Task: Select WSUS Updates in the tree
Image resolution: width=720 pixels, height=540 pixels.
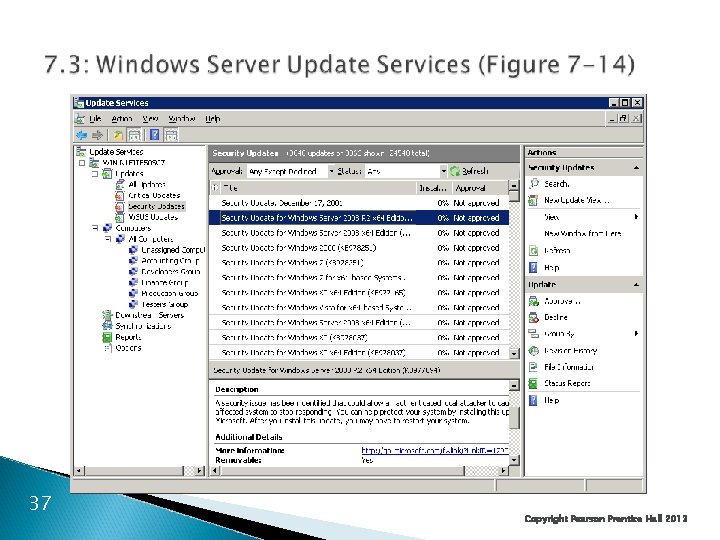Action: click(x=152, y=217)
